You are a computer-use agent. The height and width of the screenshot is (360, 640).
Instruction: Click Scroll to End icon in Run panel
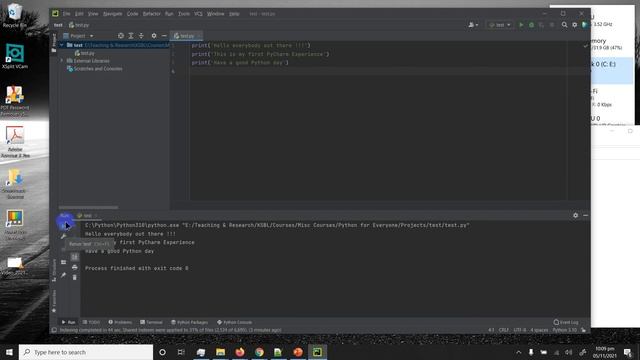75,257
